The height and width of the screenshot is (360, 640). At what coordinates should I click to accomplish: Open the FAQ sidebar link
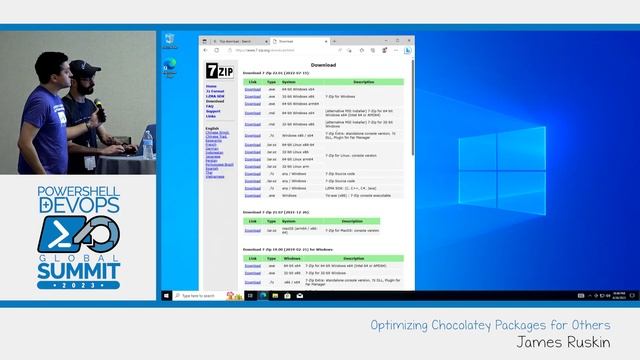(x=209, y=106)
